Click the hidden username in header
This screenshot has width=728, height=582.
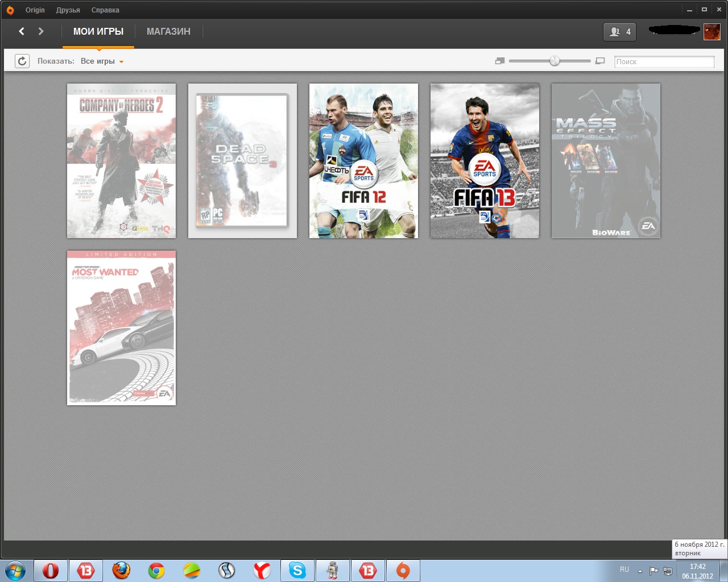pyautogui.click(x=675, y=31)
